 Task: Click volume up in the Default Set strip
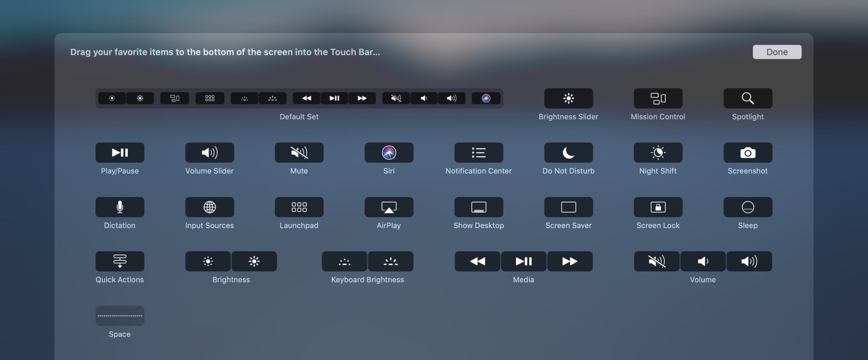tap(452, 98)
